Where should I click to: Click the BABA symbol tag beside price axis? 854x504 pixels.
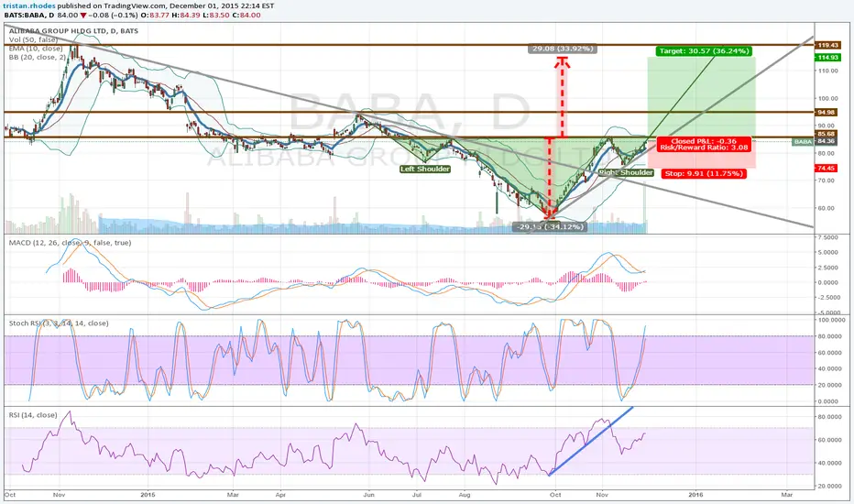tap(803, 142)
